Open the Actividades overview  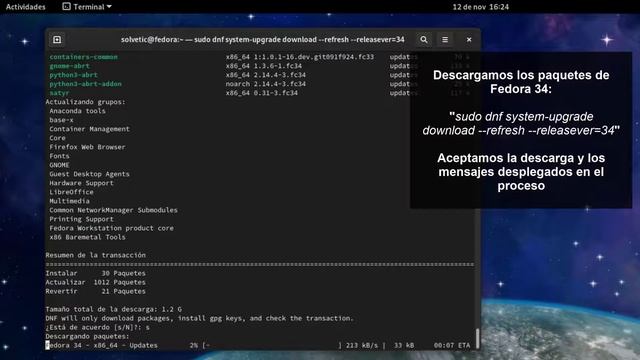pos(26,7)
